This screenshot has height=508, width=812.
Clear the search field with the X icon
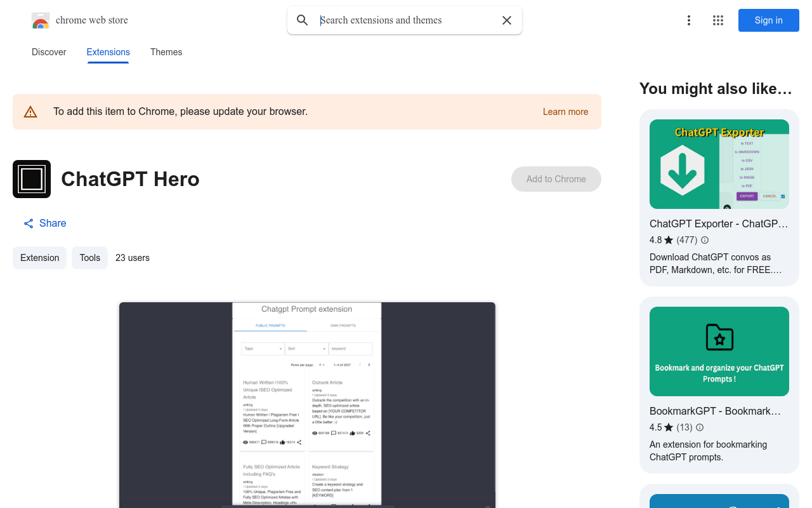point(507,20)
